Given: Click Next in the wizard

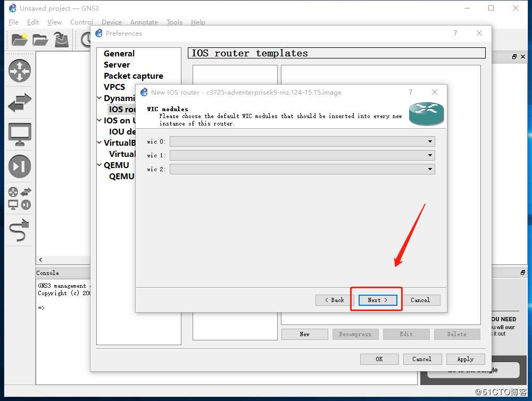Looking at the screenshot, I should pos(378,300).
